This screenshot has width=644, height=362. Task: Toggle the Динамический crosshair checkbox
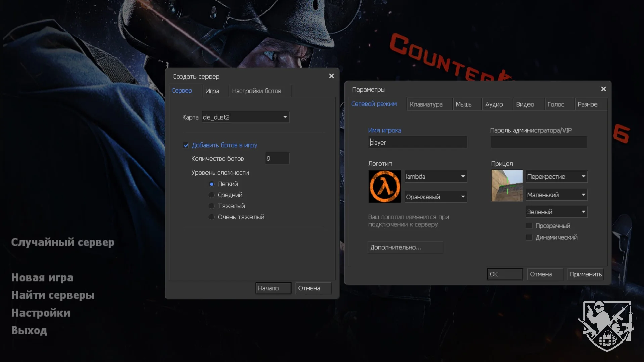click(x=529, y=237)
